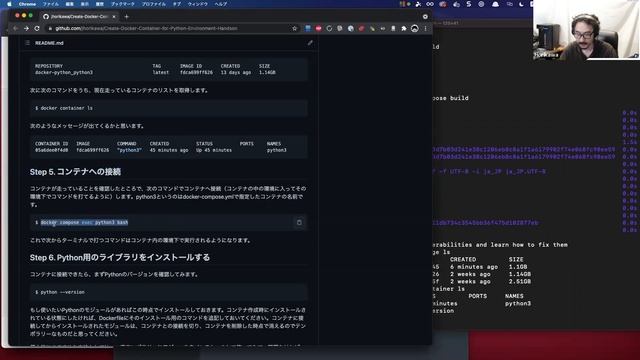Click '2.51GB' size in terminal
Screen dimensions: 640x360
coord(520,282)
